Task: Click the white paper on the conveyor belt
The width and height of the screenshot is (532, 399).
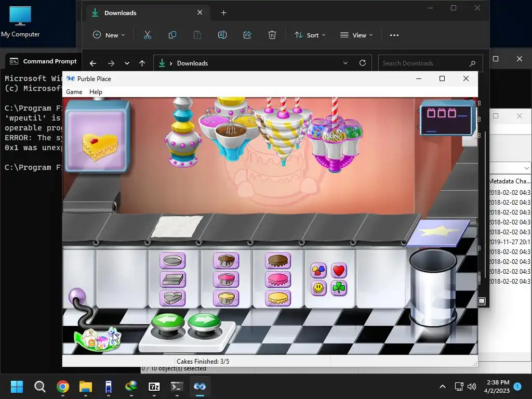Action: point(177,227)
